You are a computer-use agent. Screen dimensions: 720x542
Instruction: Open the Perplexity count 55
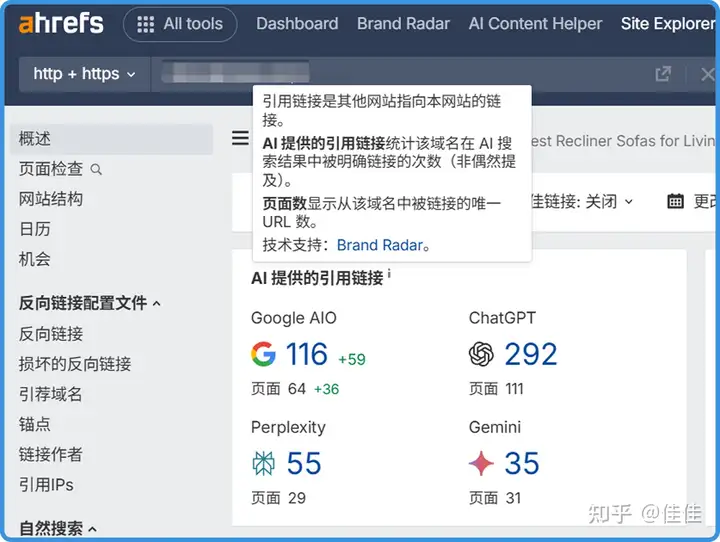[304, 463]
